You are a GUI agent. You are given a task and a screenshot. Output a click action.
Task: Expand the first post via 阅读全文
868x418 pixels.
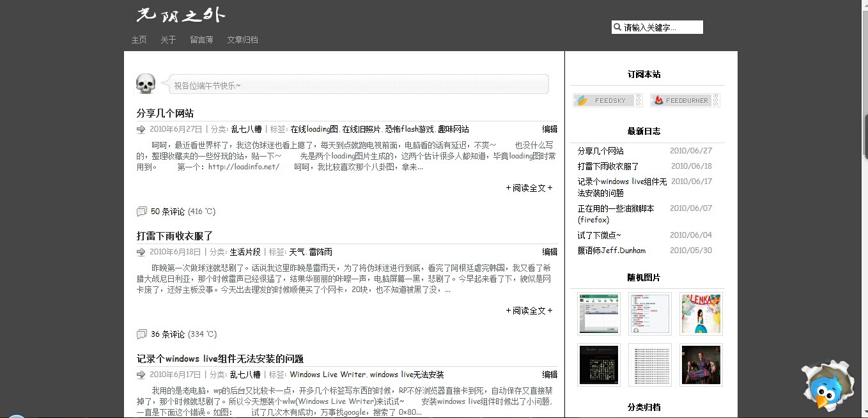tap(529, 188)
